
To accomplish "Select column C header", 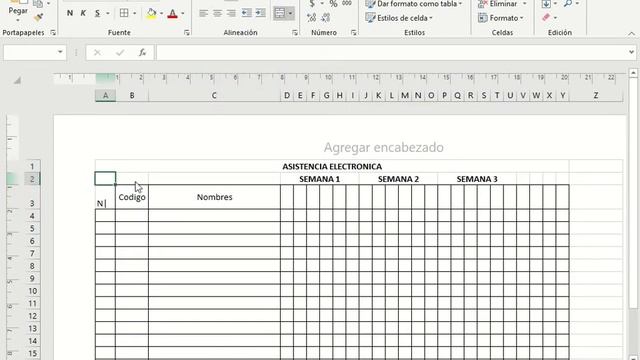I will [x=214, y=96].
